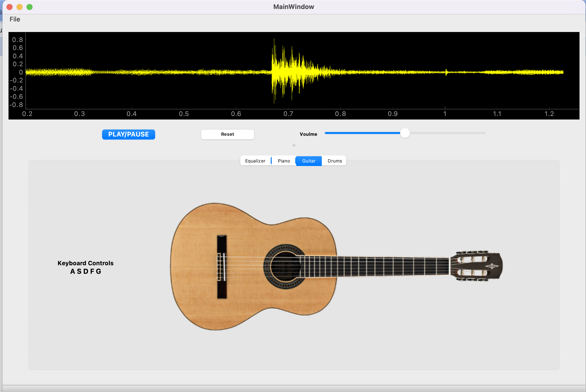Screen dimensions: 586x392
Task: Click the guitar sound hole
Action: (x=285, y=266)
